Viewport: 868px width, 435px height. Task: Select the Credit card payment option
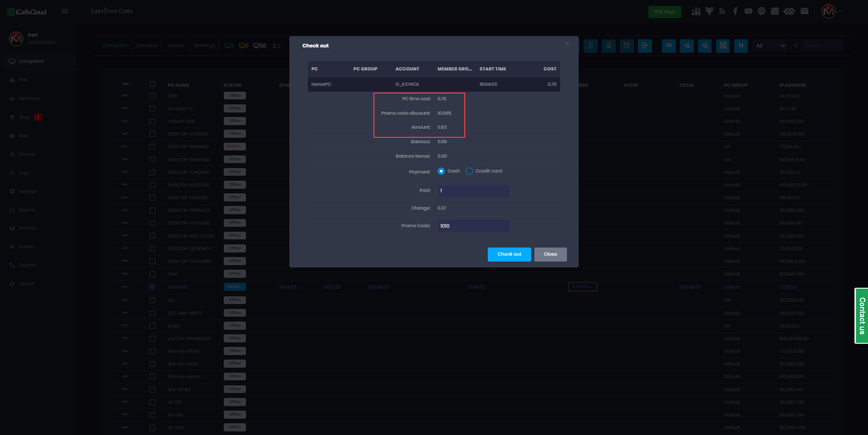[469, 171]
